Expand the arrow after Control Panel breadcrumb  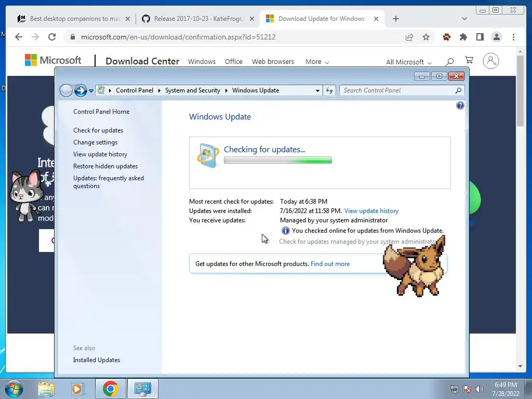coord(159,90)
